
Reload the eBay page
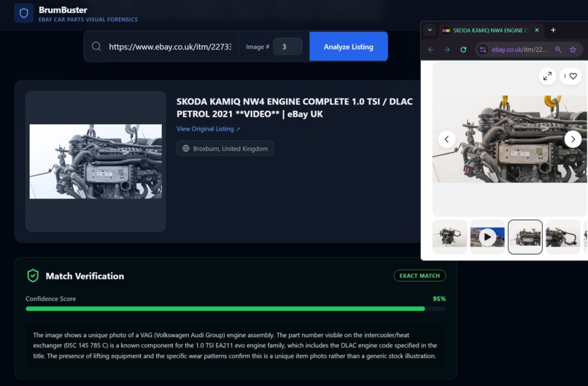(463, 50)
